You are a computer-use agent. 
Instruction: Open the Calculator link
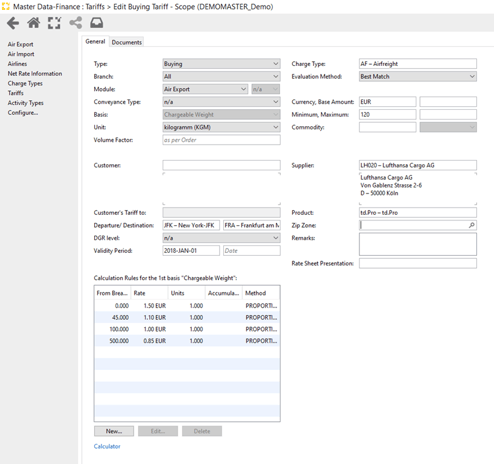107,446
